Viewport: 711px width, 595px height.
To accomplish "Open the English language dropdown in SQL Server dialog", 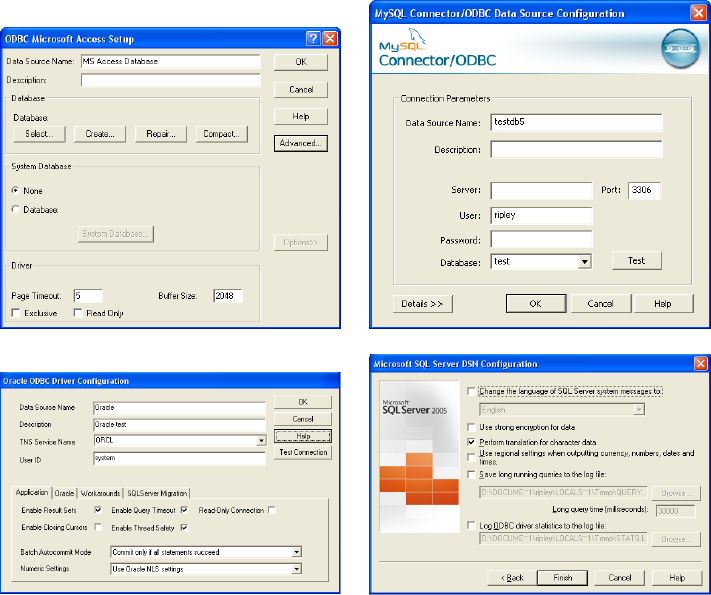I will click(639, 410).
